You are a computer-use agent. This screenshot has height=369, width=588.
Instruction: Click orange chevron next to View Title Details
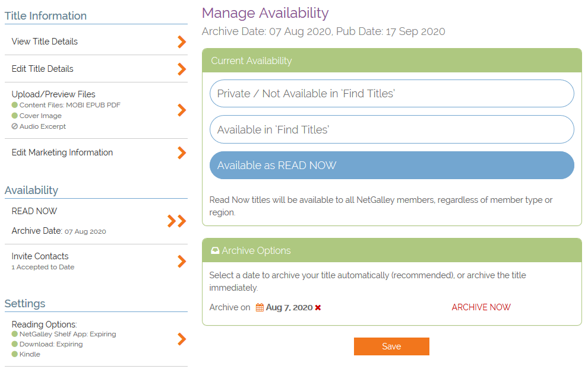click(182, 42)
